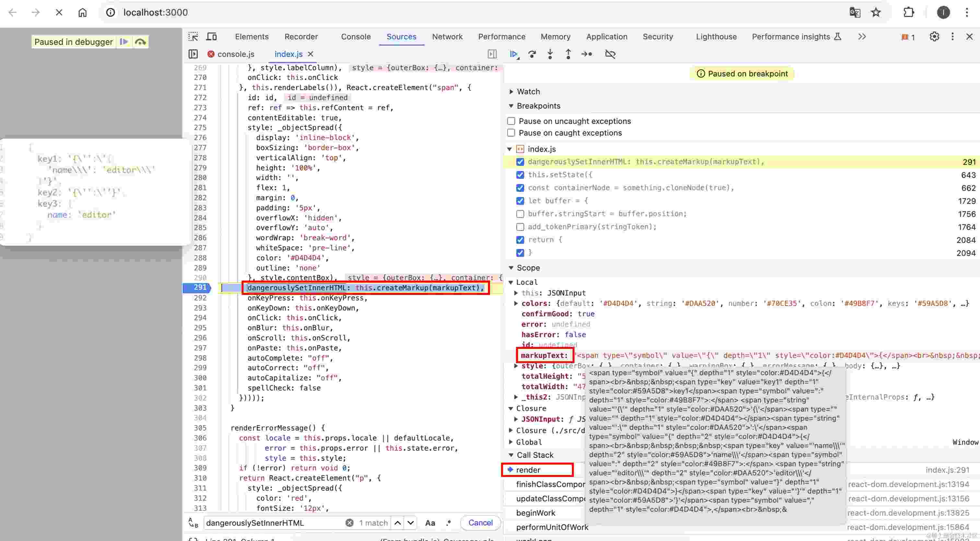Viewport: 980px width, 541px height.
Task: Click the browser back arrow
Action: [12, 13]
